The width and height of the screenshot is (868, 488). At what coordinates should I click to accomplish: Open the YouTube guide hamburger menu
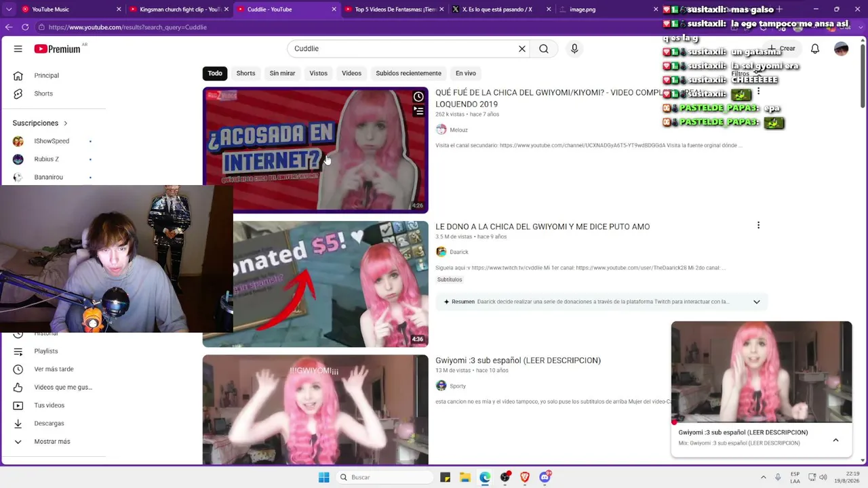(x=18, y=49)
